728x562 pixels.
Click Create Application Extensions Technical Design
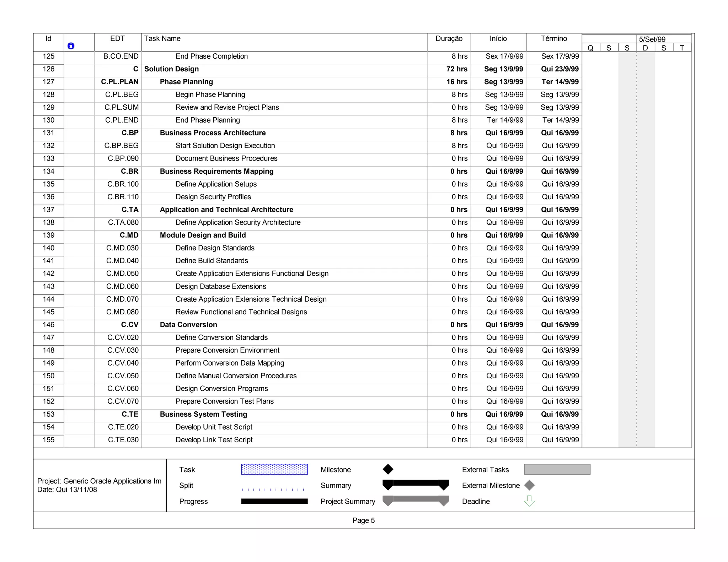coord(251,299)
